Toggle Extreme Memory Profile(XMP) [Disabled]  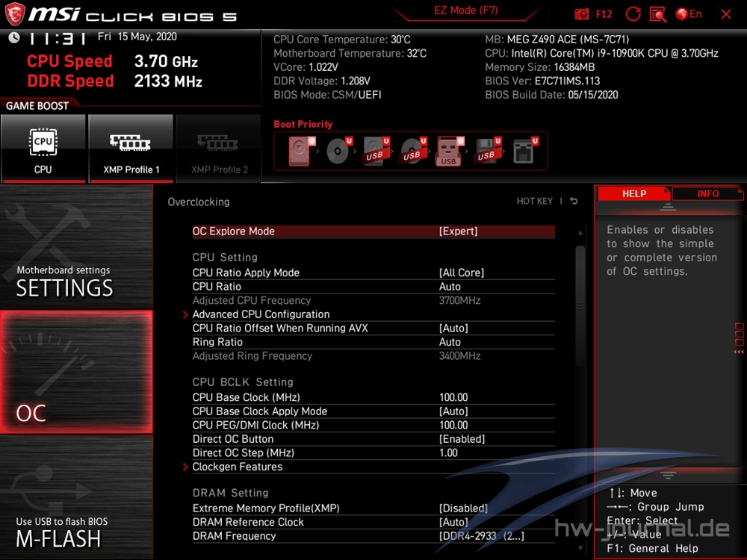pos(373,508)
